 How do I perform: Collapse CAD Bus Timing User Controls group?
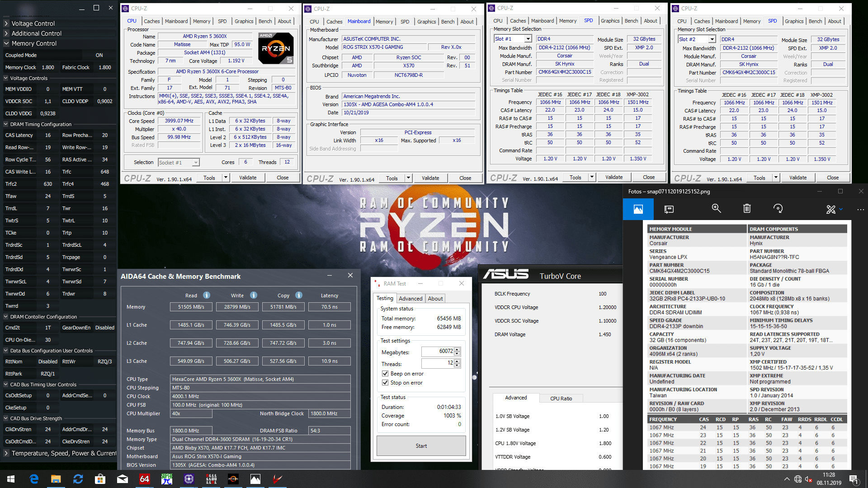tap(6, 385)
